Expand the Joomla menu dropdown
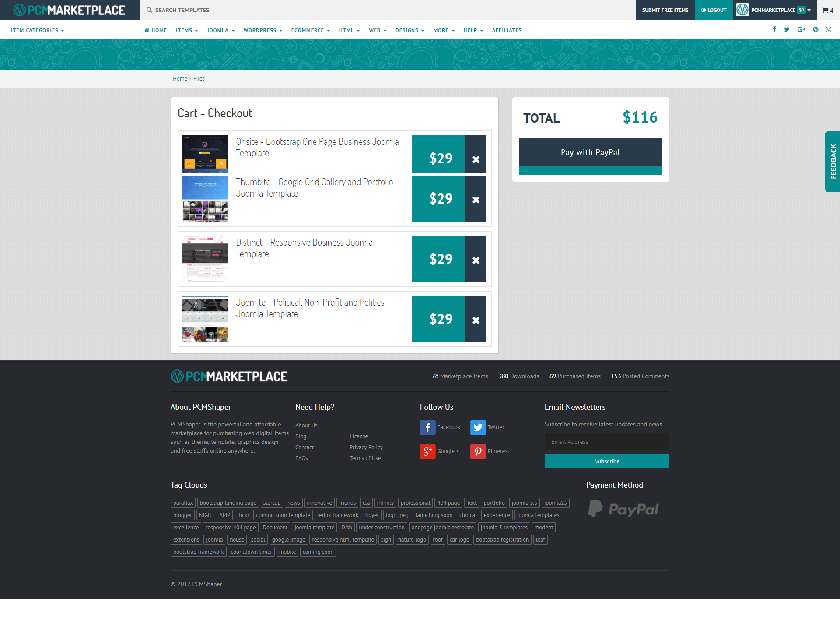Viewport: 840px width, 619px height. (x=221, y=30)
